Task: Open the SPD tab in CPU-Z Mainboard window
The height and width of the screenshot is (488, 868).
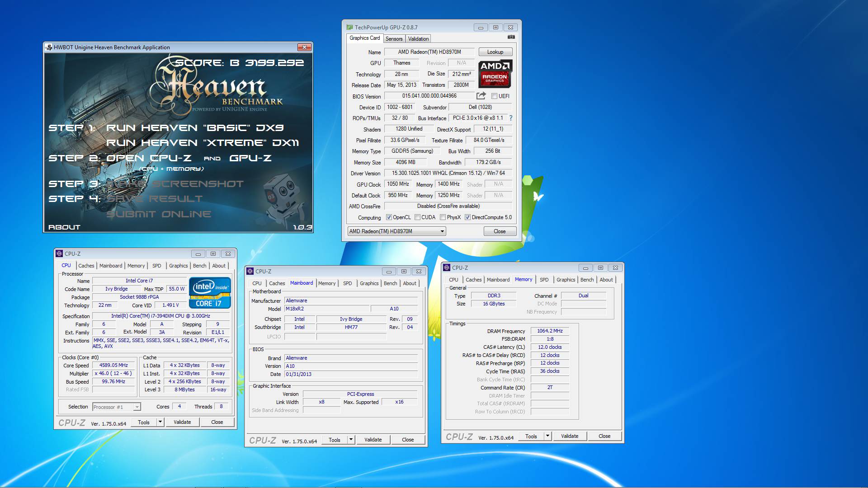Action: click(347, 283)
